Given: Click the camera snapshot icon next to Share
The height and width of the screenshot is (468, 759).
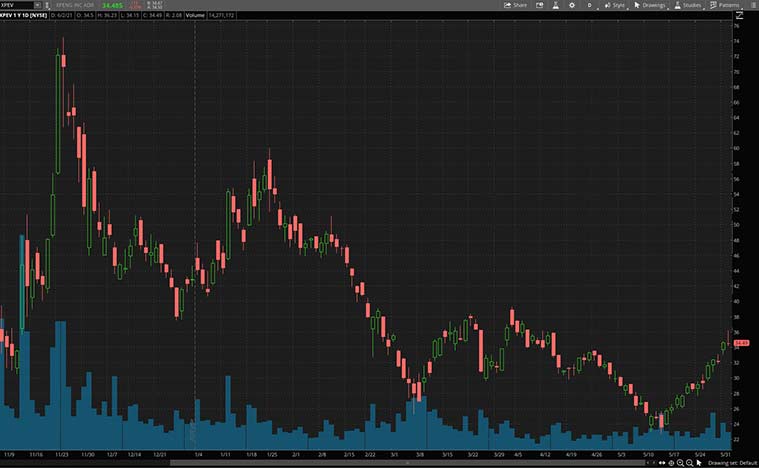Looking at the screenshot, I should (x=539, y=5).
